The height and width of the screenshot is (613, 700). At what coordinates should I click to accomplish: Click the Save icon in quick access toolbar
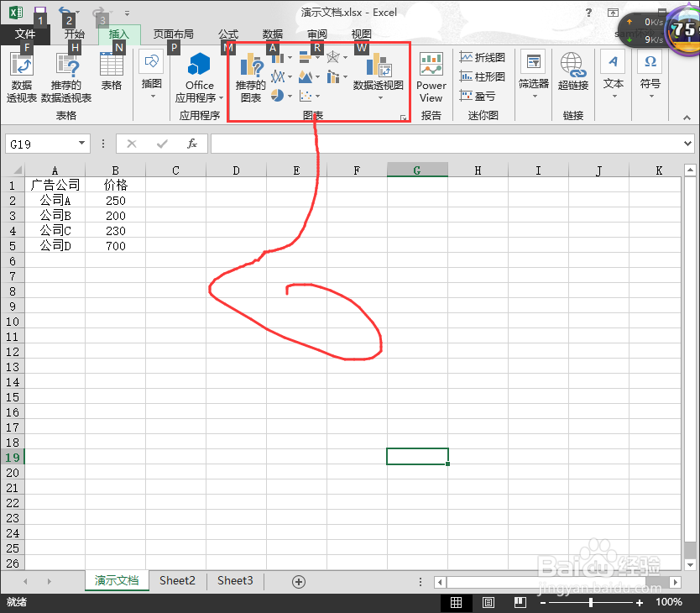(40, 12)
